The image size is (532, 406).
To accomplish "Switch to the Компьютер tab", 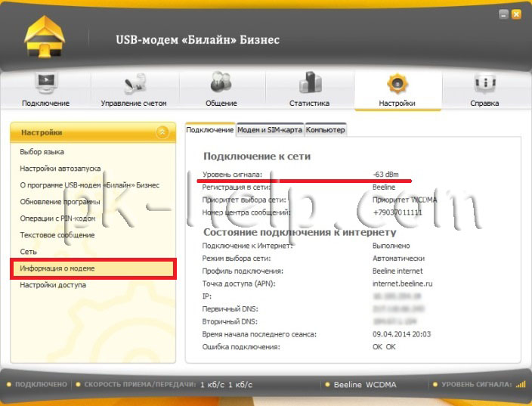I will (326, 130).
